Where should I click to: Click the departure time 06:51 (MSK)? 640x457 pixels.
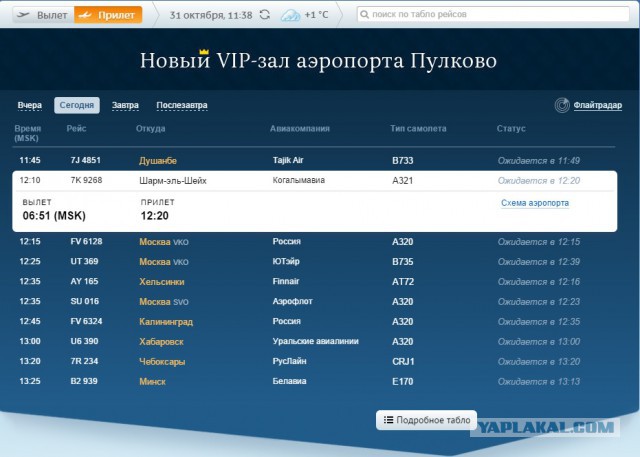pos(54,216)
